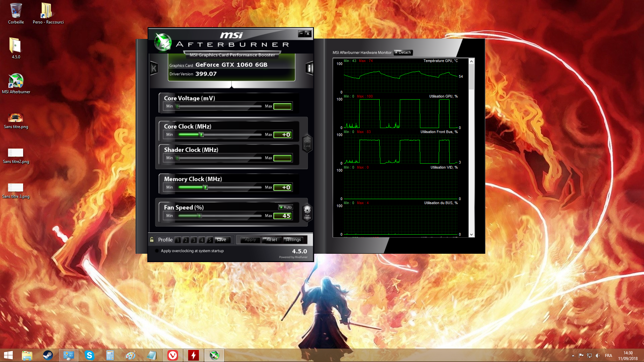
Task: Show hidden system tray icons arrow
Action: [x=573, y=355]
